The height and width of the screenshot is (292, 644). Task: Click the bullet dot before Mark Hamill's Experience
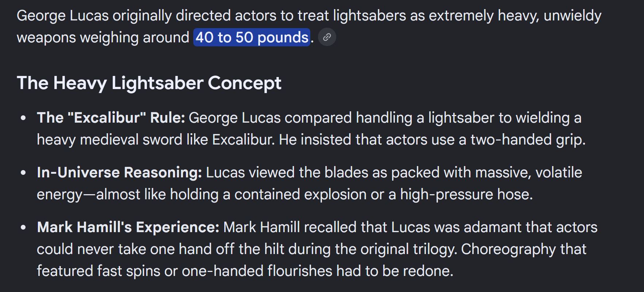pyautogui.click(x=24, y=228)
